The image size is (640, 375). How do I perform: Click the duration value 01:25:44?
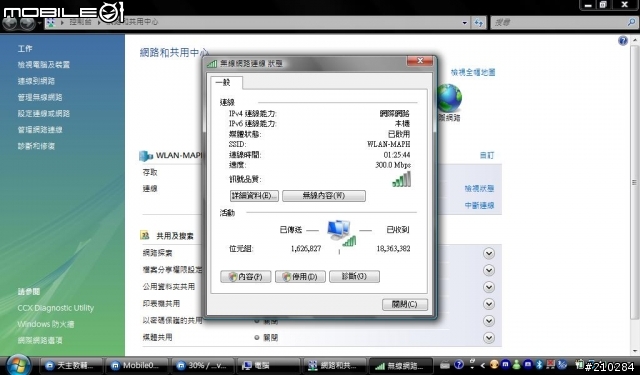point(397,155)
